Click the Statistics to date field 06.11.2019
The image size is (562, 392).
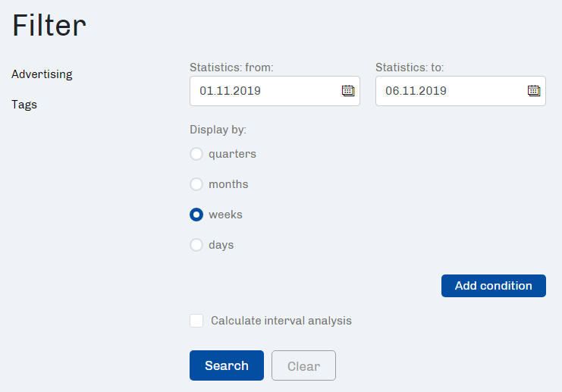click(x=460, y=91)
